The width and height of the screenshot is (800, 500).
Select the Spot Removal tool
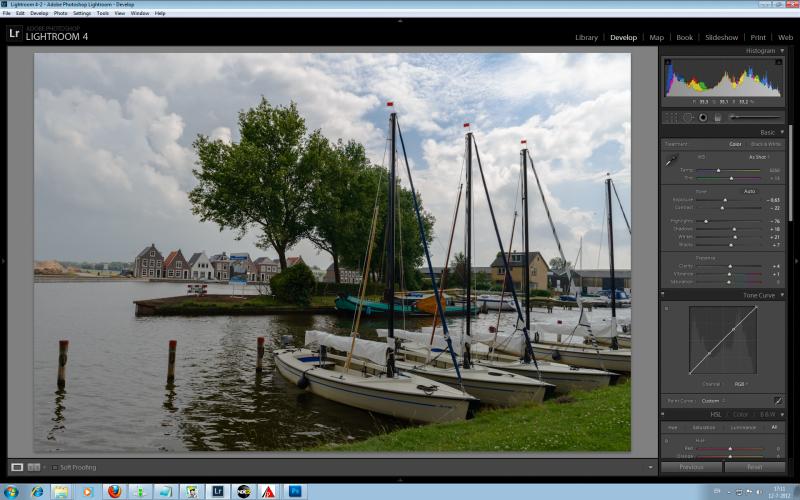tap(688, 118)
